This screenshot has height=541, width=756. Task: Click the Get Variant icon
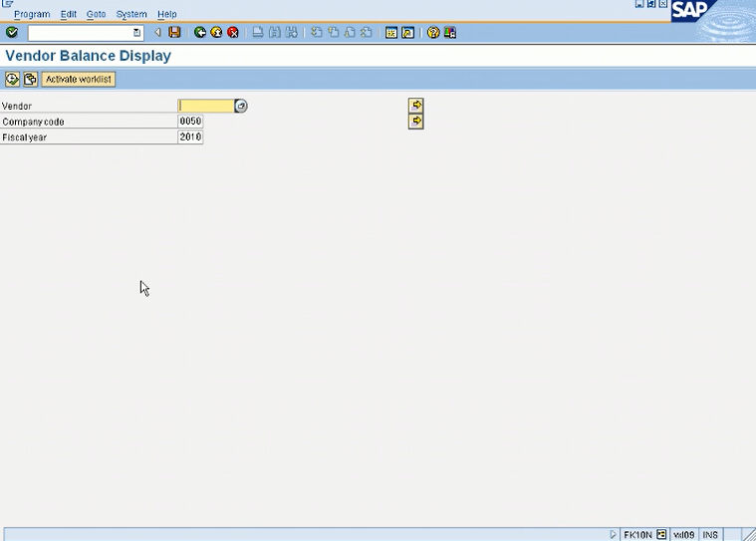click(30, 79)
